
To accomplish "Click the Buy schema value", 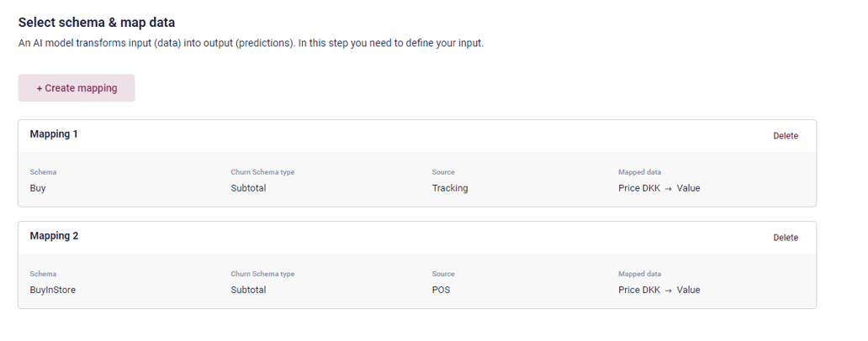I will pyautogui.click(x=38, y=188).
